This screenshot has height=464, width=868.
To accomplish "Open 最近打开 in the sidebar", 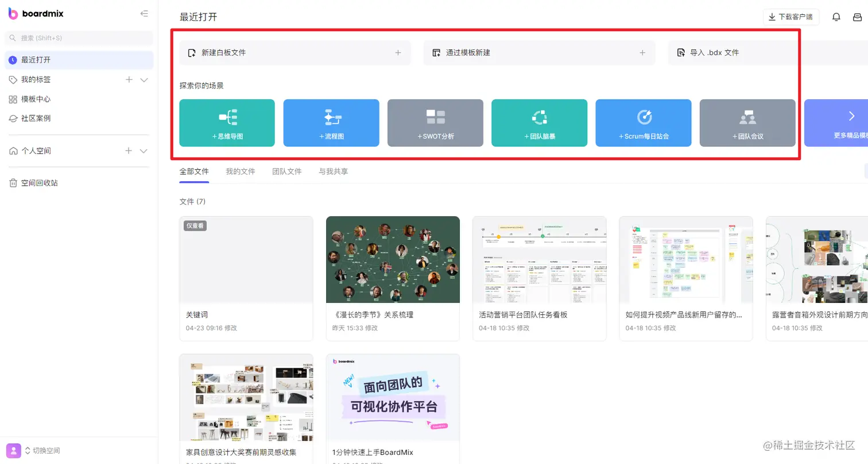I will point(79,60).
